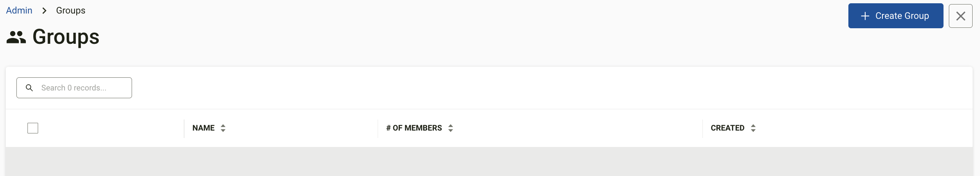The width and height of the screenshot is (980, 176).
Task: Click the Create Group button label
Action: [902, 16]
